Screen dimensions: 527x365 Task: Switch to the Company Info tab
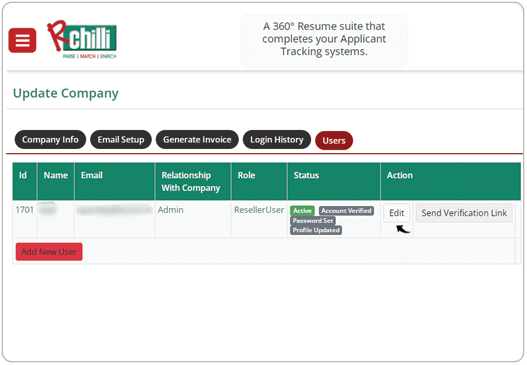(50, 139)
